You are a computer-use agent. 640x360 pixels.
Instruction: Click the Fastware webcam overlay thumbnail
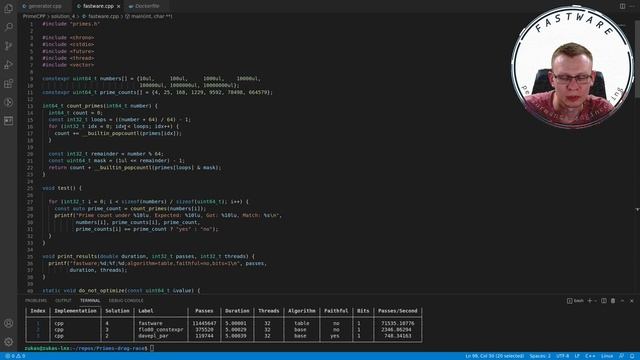573,67
